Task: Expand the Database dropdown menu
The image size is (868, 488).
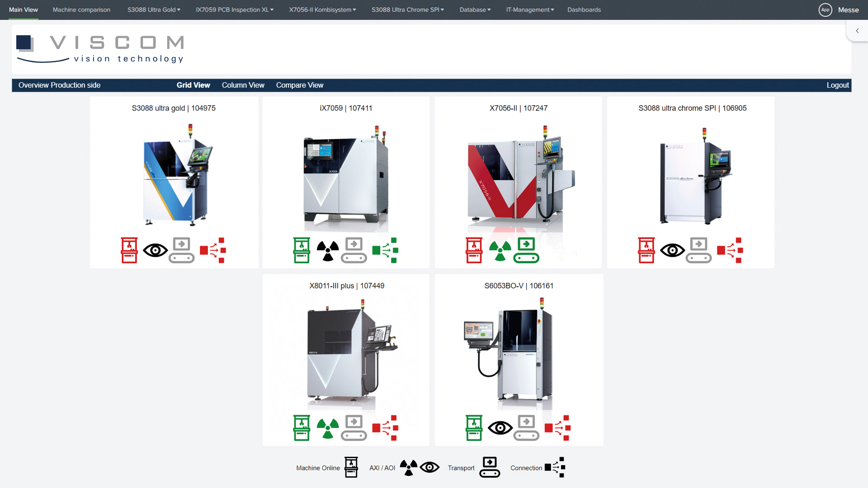Action: click(x=475, y=9)
